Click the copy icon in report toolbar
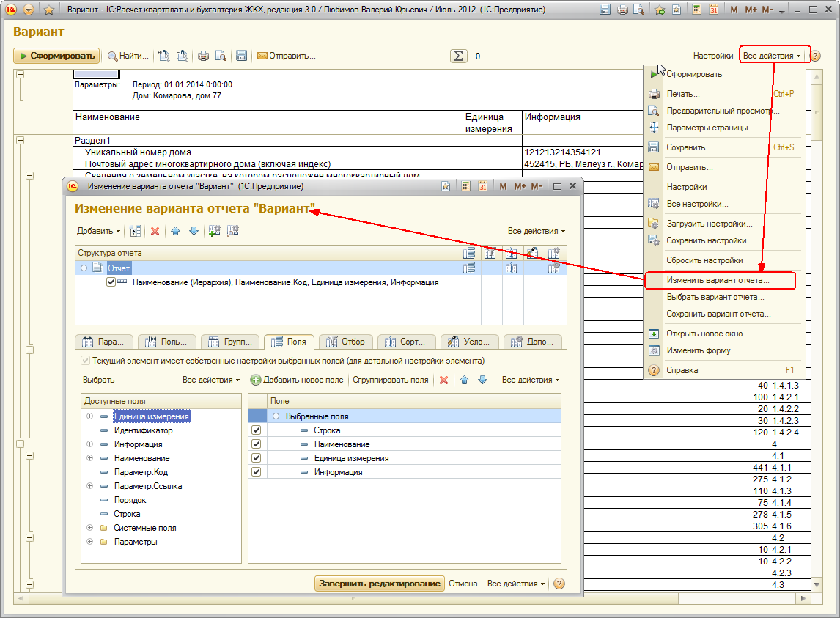This screenshot has width=840, height=618. (164, 56)
